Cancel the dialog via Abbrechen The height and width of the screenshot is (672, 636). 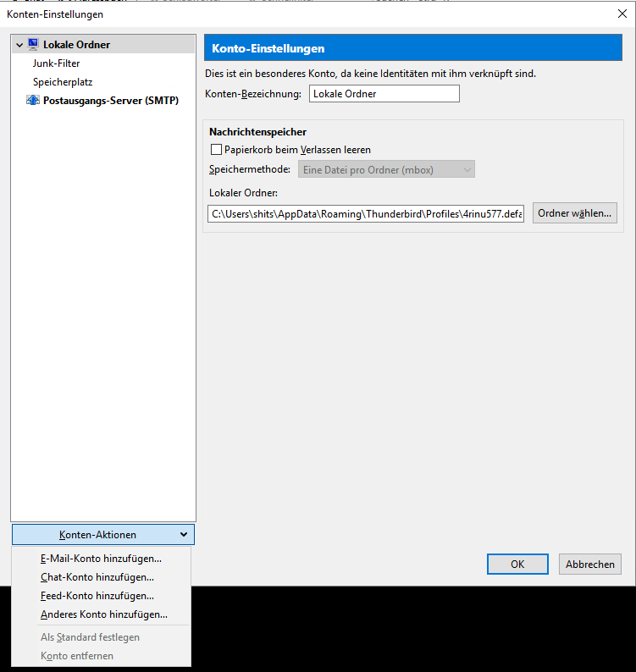pos(589,565)
